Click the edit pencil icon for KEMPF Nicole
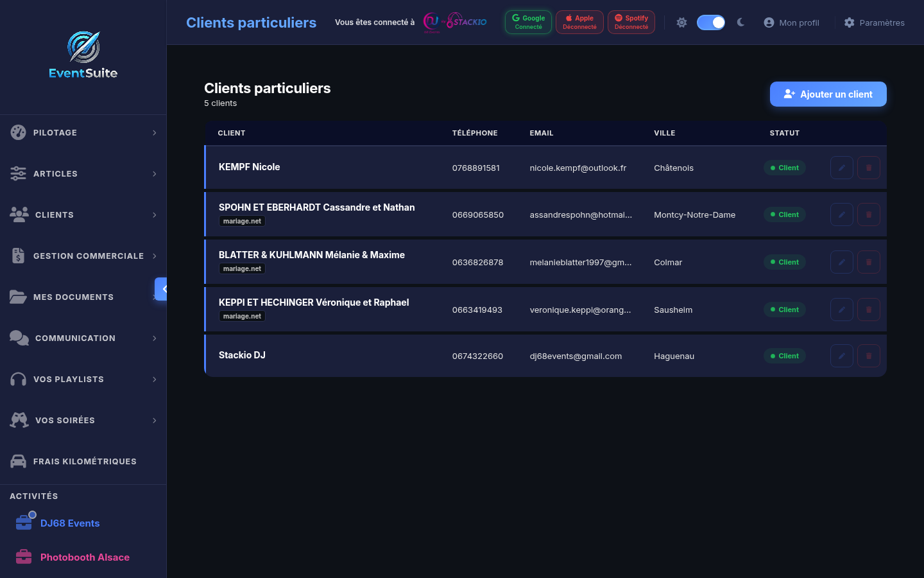Image resolution: width=924 pixels, height=578 pixels. pyautogui.click(x=841, y=167)
